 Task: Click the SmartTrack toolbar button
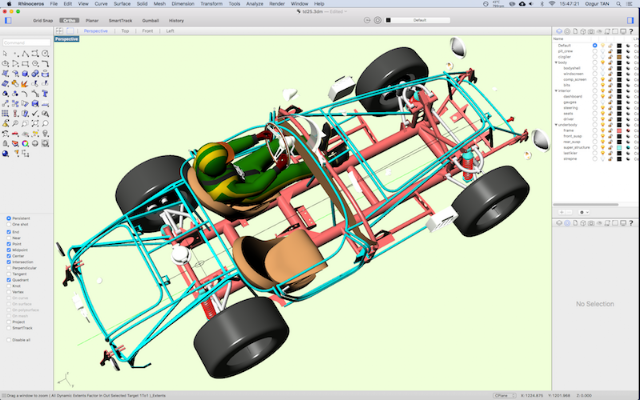(120, 20)
